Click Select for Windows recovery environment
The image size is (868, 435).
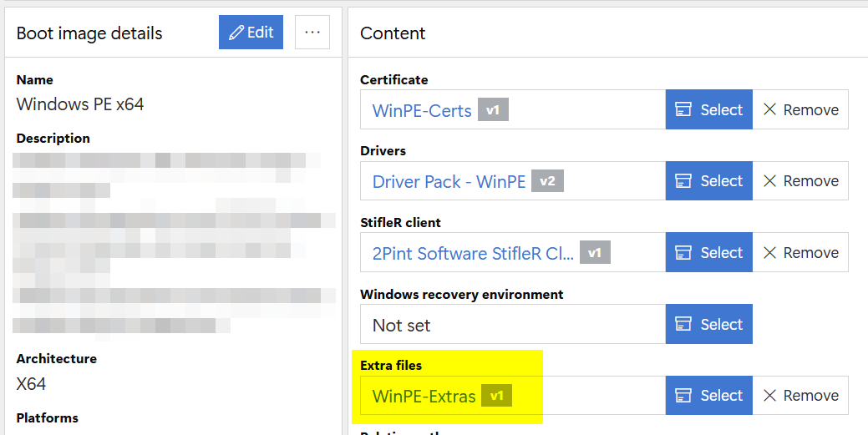(x=708, y=325)
